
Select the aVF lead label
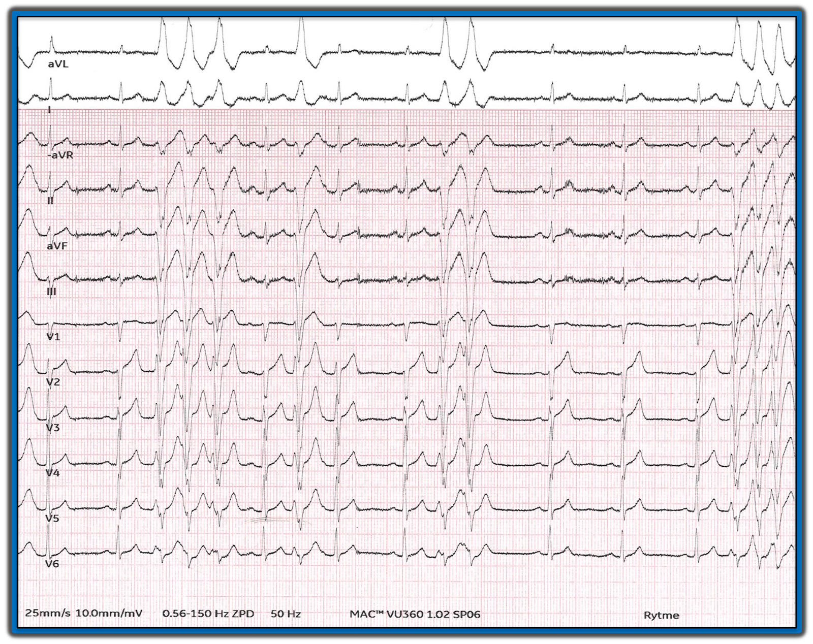pyautogui.click(x=57, y=246)
